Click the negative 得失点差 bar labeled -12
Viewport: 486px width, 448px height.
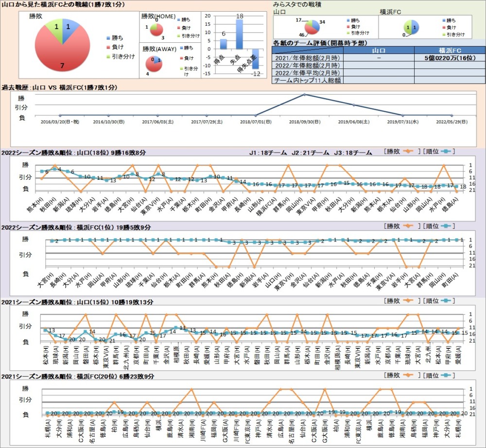point(255,58)
